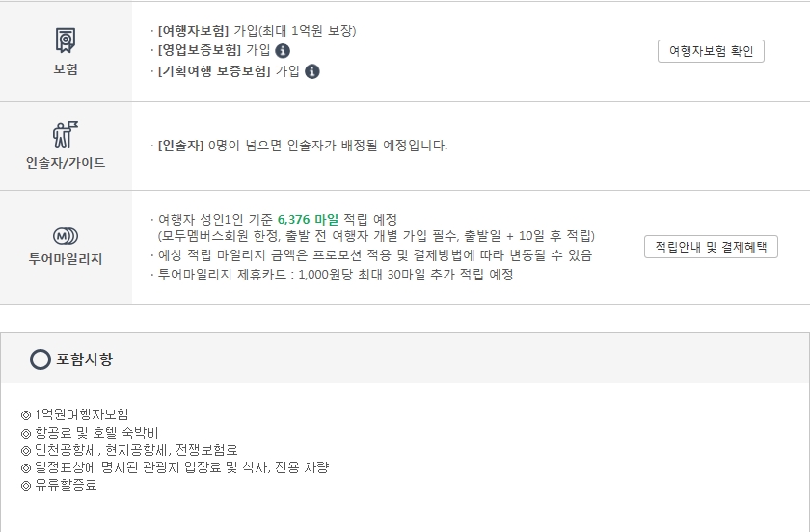Click the tour guide flag icon

coord(66,135)
